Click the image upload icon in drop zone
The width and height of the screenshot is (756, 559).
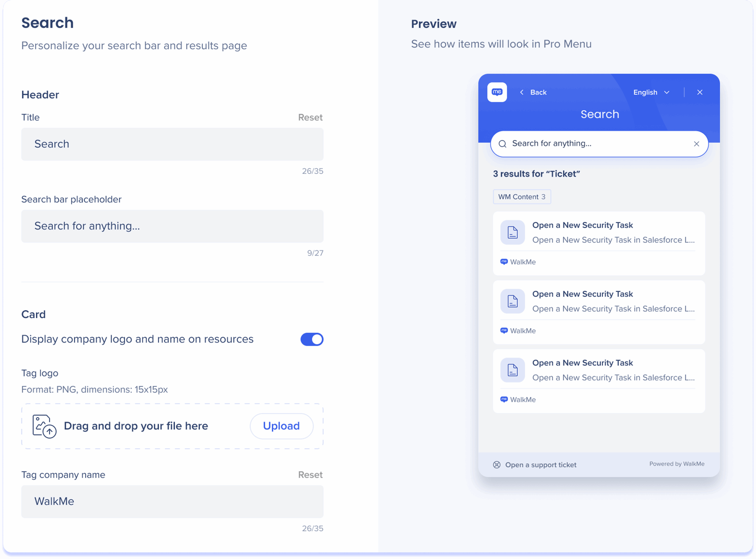click(x=44, y=426)
